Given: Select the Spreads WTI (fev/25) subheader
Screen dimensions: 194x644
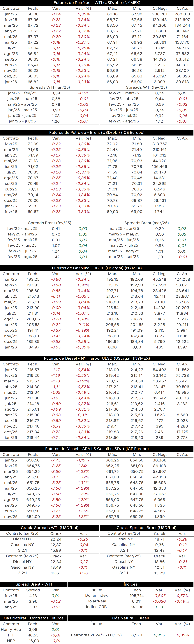Looking at the screenshot, I should 147,88.
